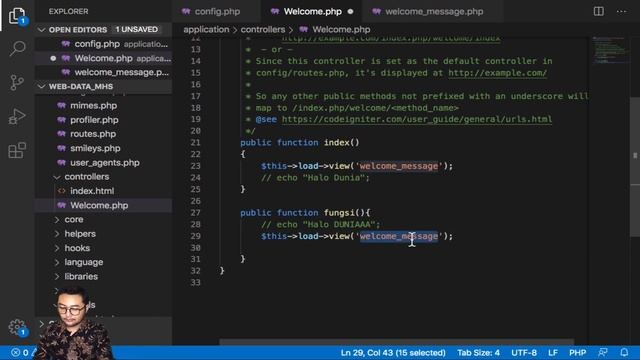640x360 pixels.
Task: Expand the core folder
Action: tap(57, 220)
